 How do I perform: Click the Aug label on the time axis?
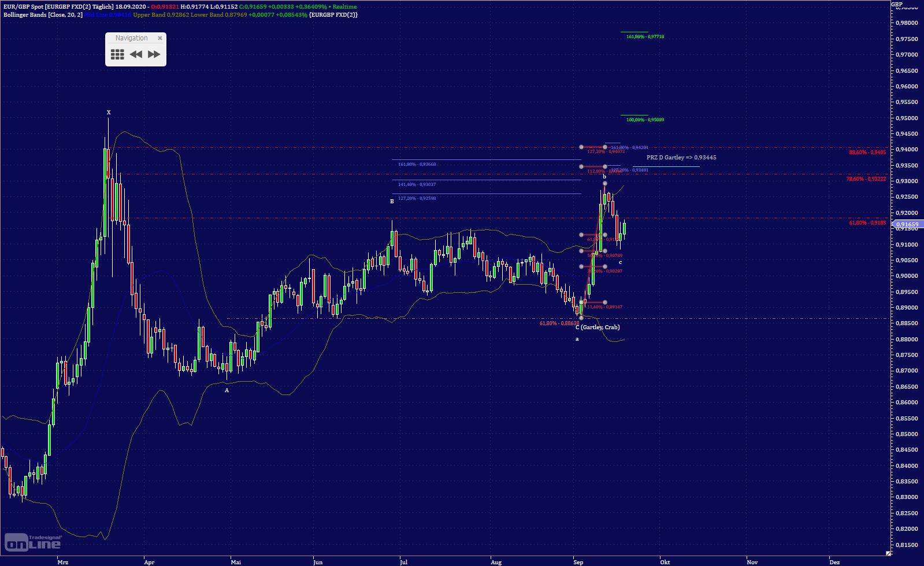coord(496,561)
